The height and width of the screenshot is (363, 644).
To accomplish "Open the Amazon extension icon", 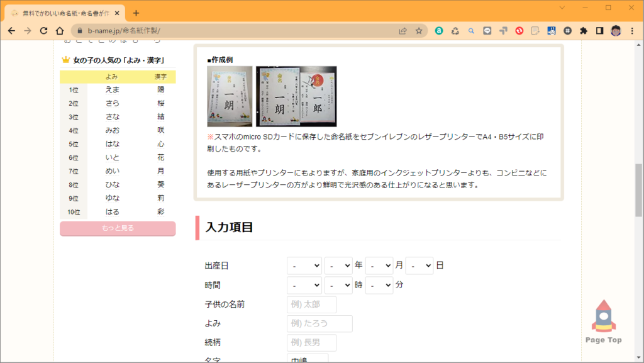I will [x=438, y=30].
